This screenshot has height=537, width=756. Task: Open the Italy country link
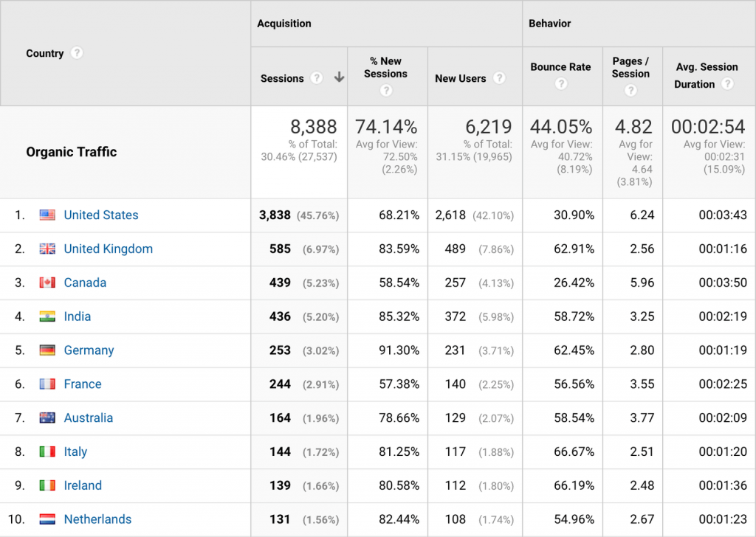pos(76,451)
